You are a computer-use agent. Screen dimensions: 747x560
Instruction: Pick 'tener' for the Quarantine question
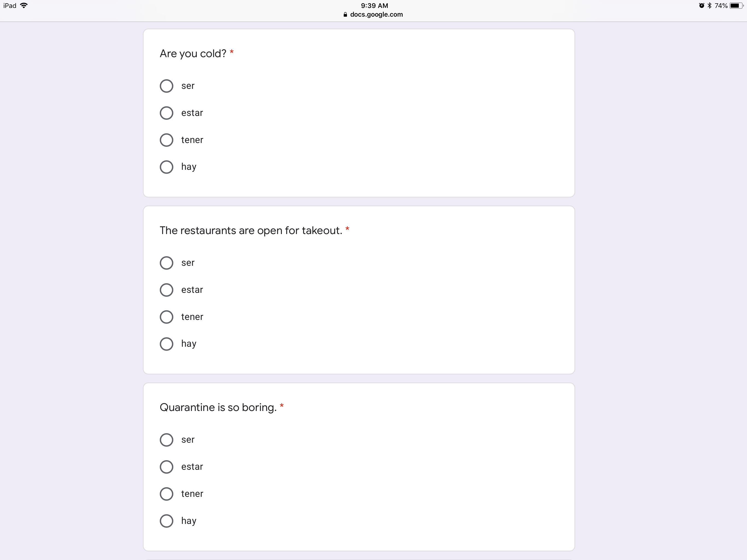point(167,494)
